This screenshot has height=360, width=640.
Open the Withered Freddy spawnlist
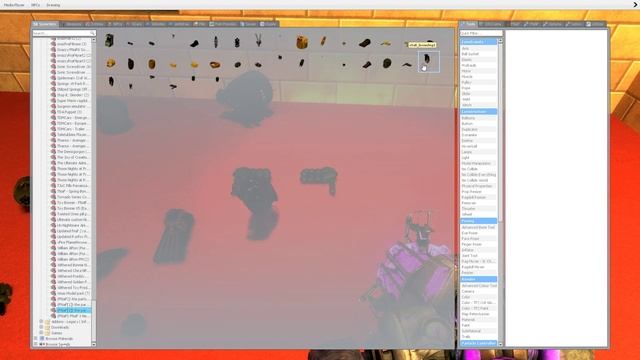coord(70,276)
